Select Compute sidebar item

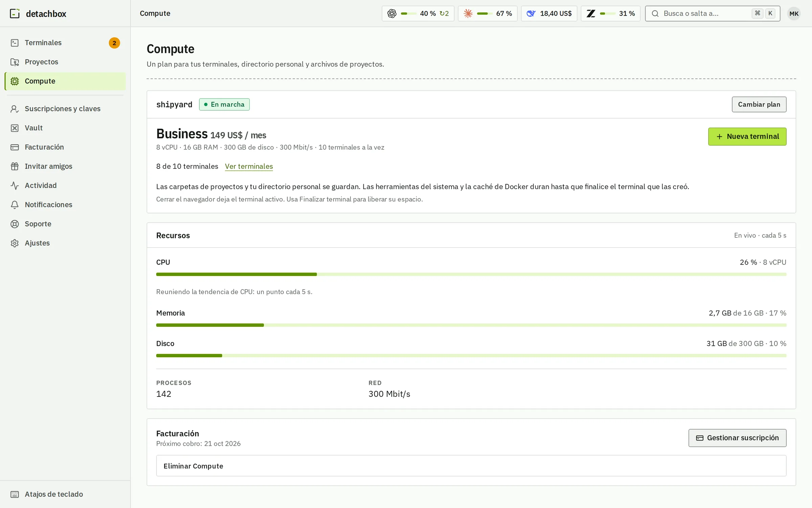65,81
